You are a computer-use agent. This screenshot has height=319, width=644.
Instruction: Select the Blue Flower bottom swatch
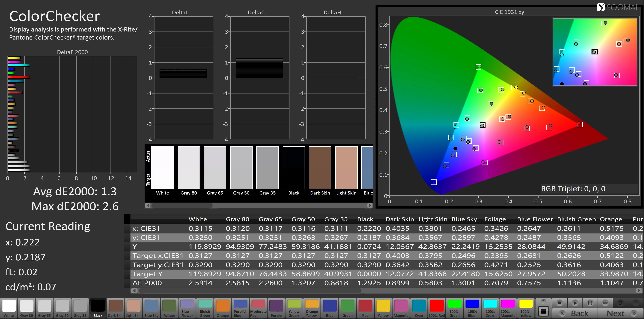187,308
